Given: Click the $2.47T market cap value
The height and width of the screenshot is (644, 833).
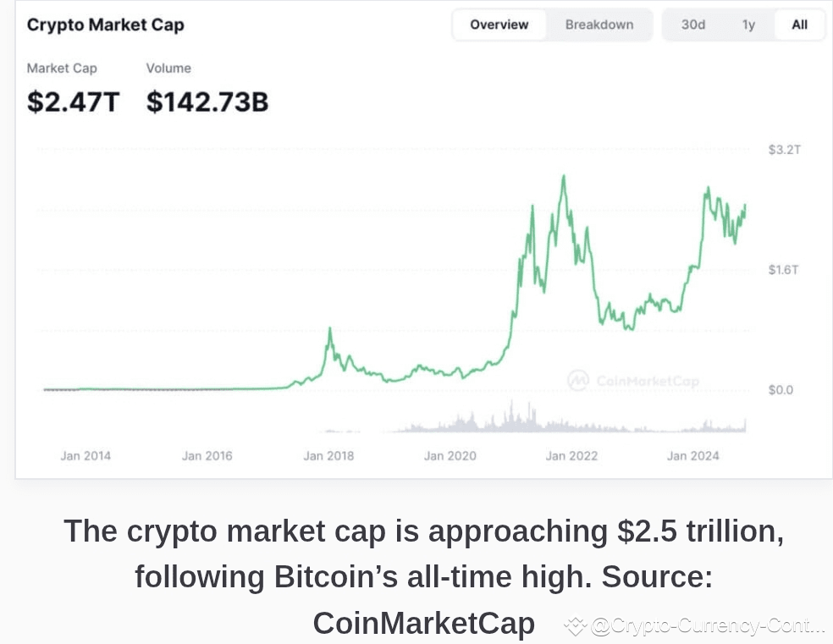Looking at the screenshot, I should click(x=74, y=102).
